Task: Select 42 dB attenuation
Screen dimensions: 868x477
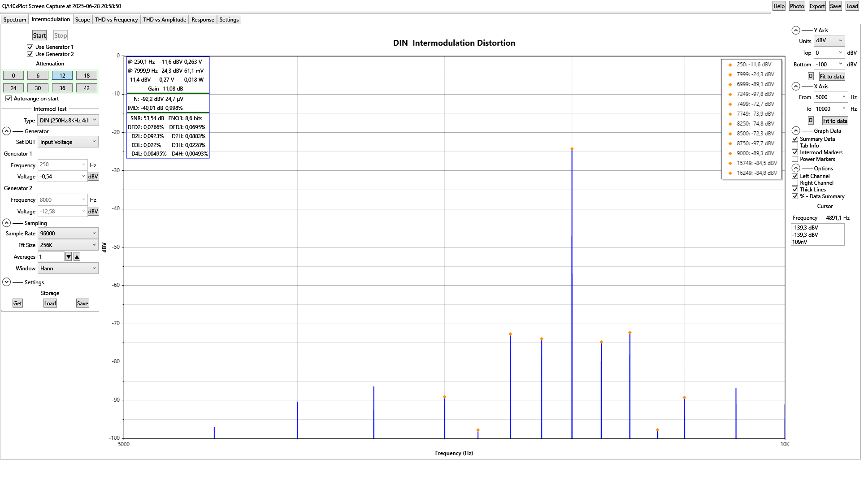Action: [87, 88]
